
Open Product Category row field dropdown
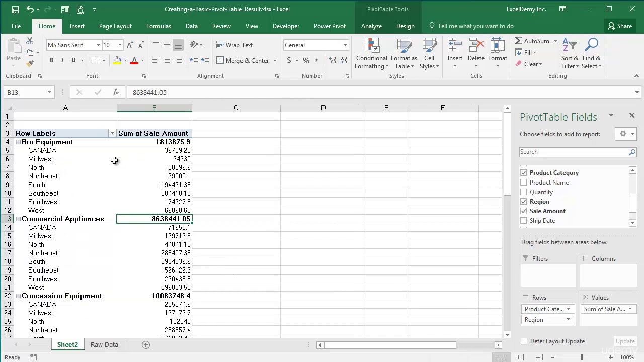pos(569,309)
